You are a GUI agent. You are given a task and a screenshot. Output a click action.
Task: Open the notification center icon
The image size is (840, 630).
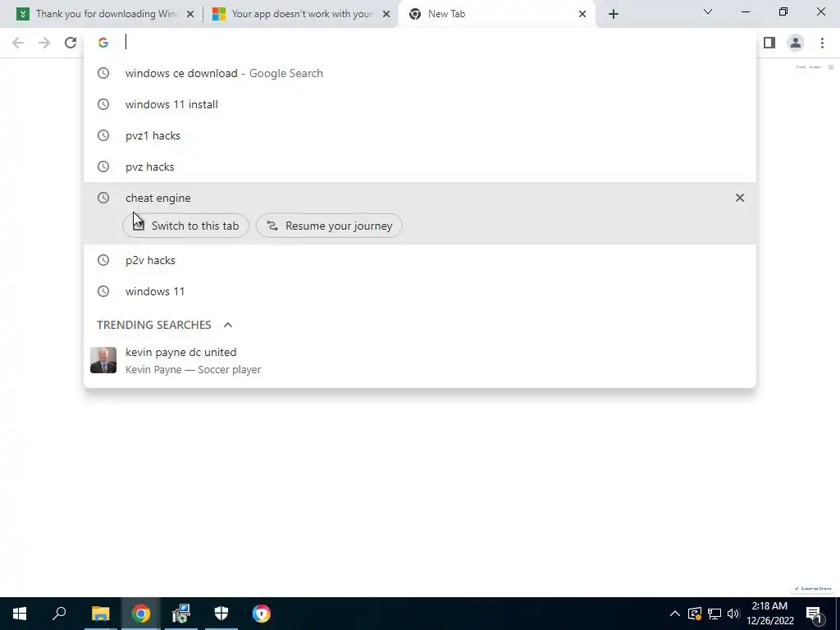(815, 614)
